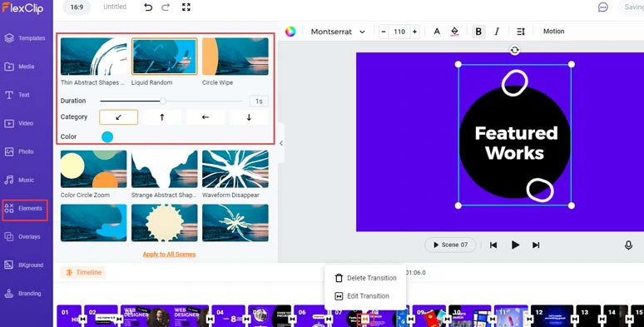Click the redo arrow icon

click(166, 7)
